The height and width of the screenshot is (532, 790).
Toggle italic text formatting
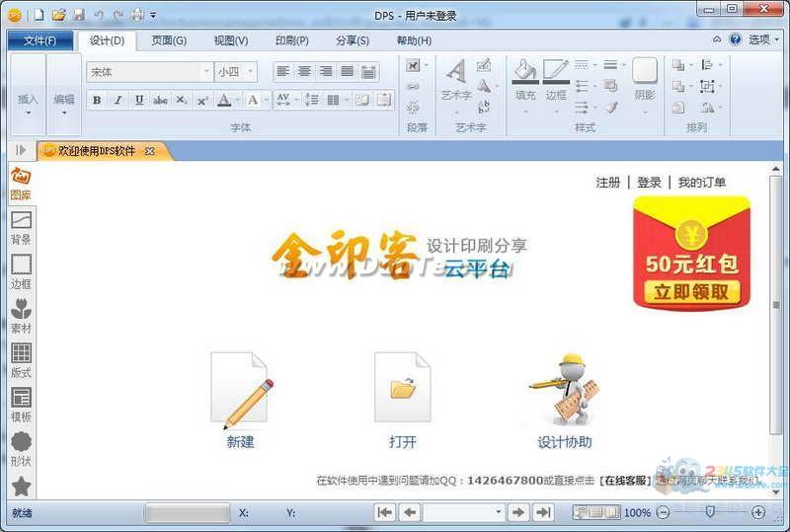click(118, 101)
